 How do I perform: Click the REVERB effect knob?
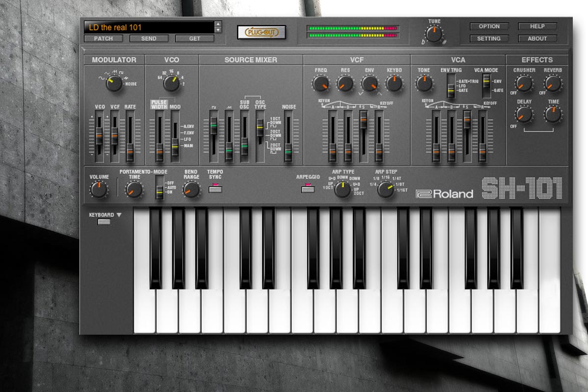pos(553,84)
